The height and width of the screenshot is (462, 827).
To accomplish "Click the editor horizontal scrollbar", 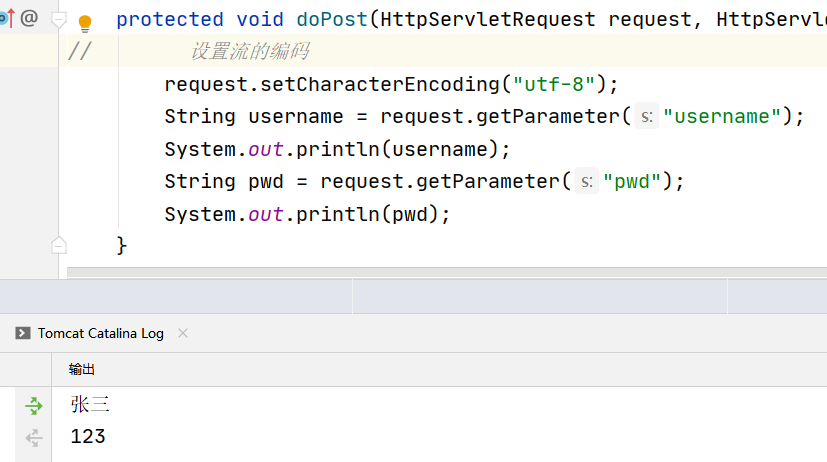I will (447, 272).
